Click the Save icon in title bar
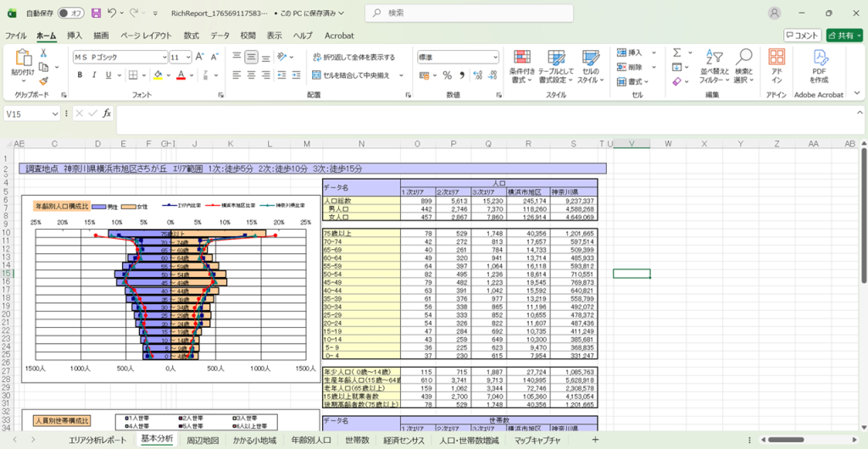 (x=96, y=14)
